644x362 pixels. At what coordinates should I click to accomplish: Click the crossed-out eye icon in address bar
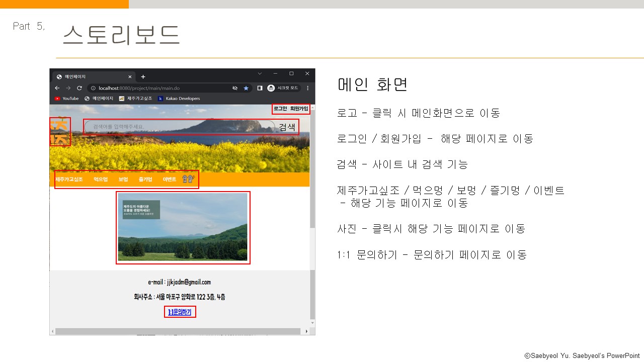tap(234, 88)
